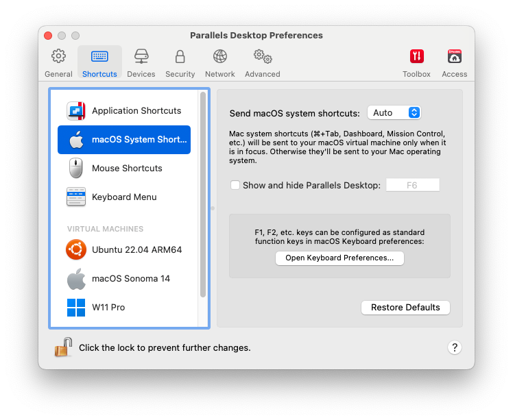Click the Windows logo for W11 Pro
The width and height of the screenshot is (513, 420).
pos(76,308)
